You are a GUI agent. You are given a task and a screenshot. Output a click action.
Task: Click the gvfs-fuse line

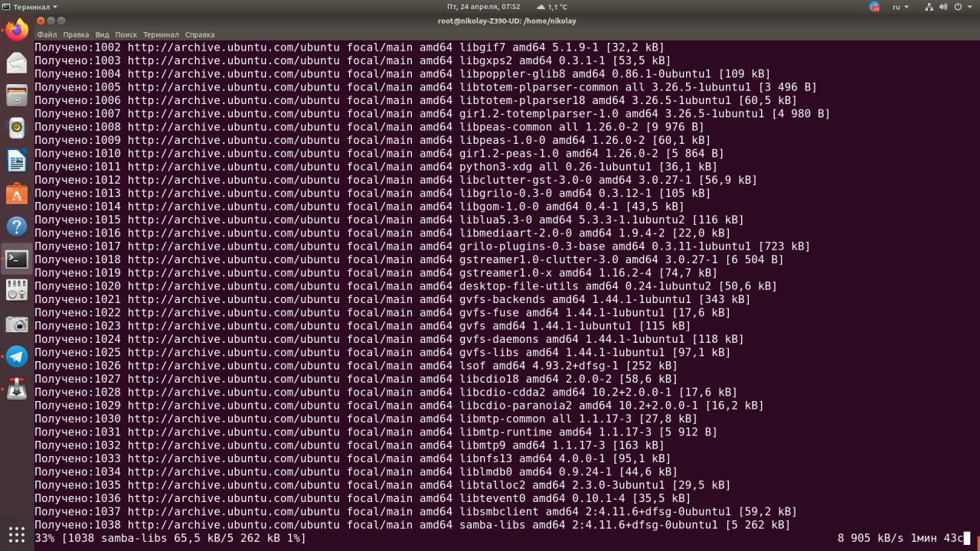[x=383, y=313]
